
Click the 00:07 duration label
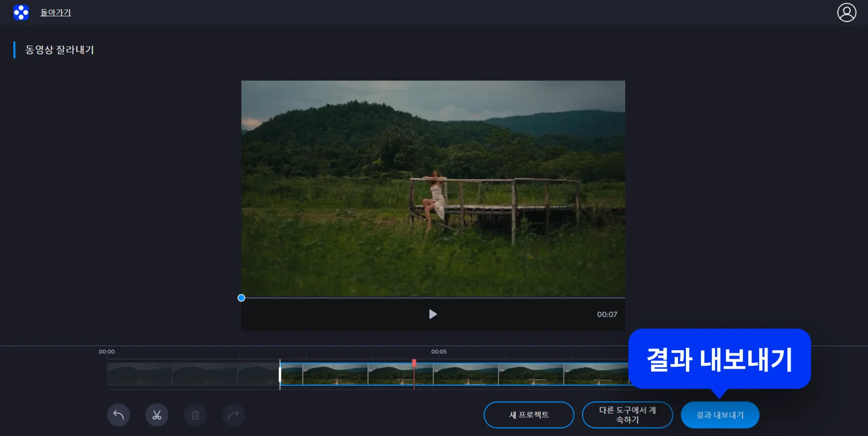pyautogui.click(x=607, y=315)
